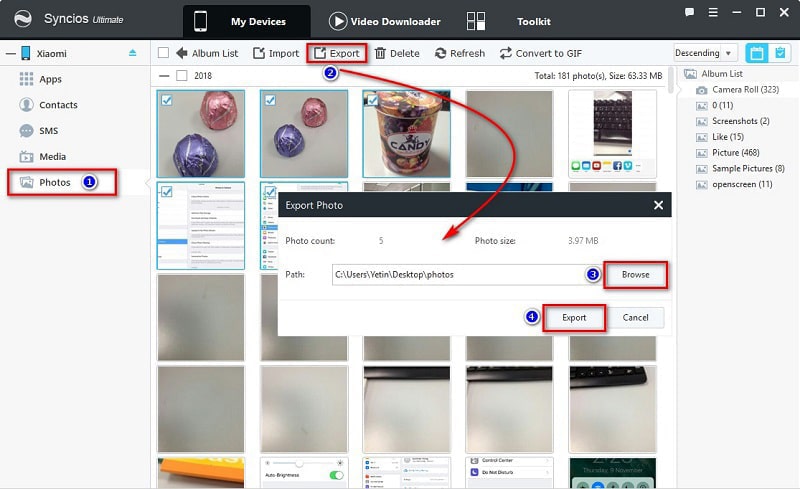The width and height of the screenshot is (800, 489).
Task: Select the CANDY jar thumbnail
Action: click(x=407, y=134)
